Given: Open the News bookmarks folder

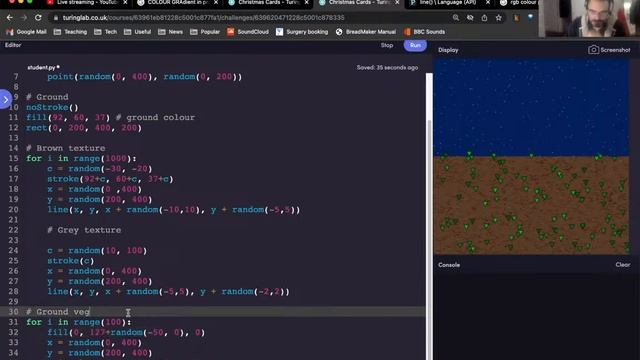Looking at the screenshot, I should 170,32.
